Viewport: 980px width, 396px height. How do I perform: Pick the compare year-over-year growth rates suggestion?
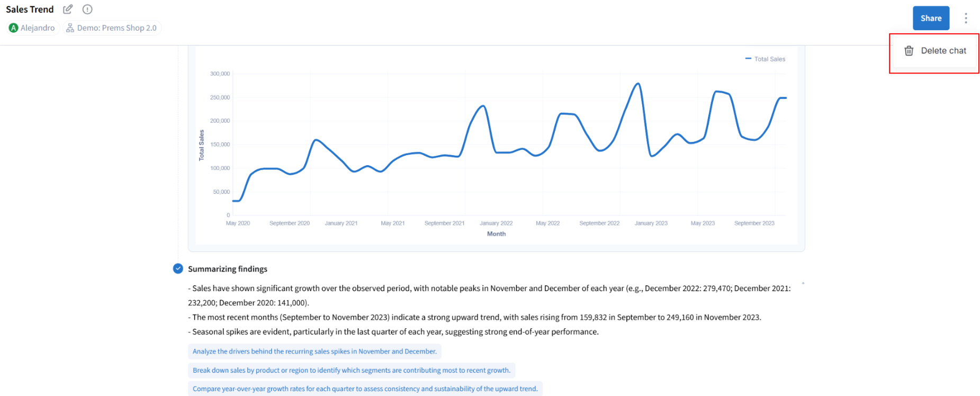pos(365,389)
